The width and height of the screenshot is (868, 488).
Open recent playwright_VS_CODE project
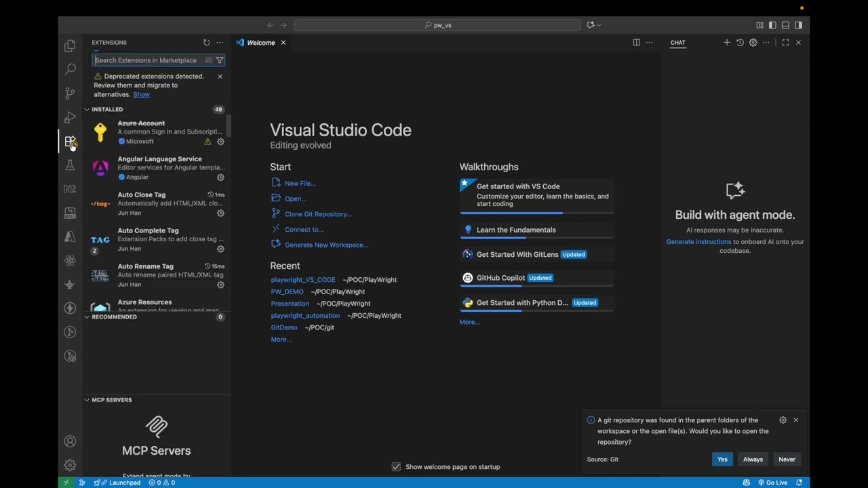(303, 280)
